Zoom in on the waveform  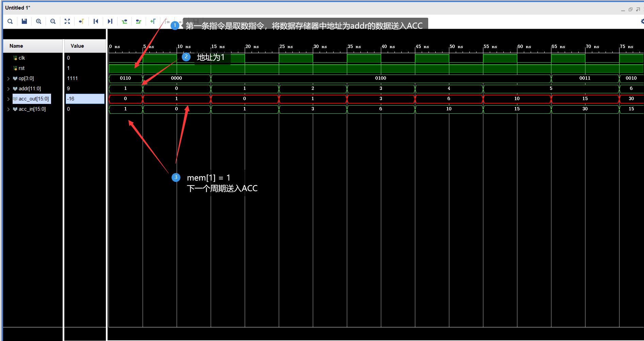coord(39,21)
